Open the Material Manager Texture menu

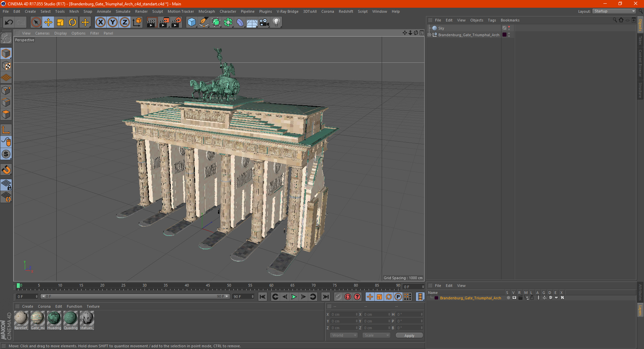93,306
